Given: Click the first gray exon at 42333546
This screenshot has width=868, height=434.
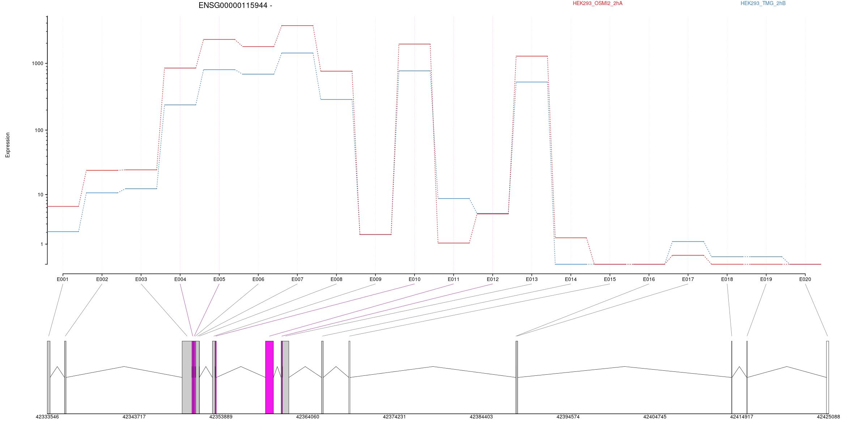Looking at the screenshot, I should tap(49, 377).
